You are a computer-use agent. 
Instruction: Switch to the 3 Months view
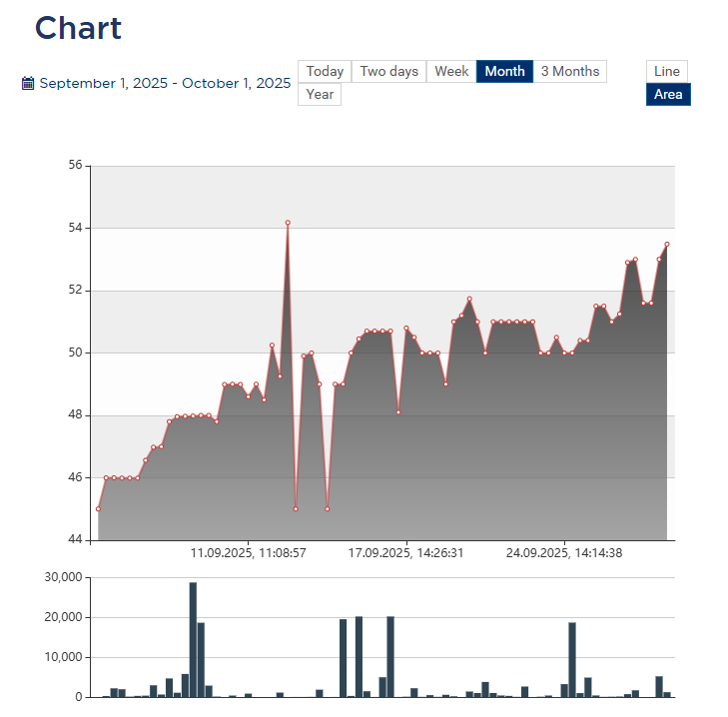pos(570,72)
